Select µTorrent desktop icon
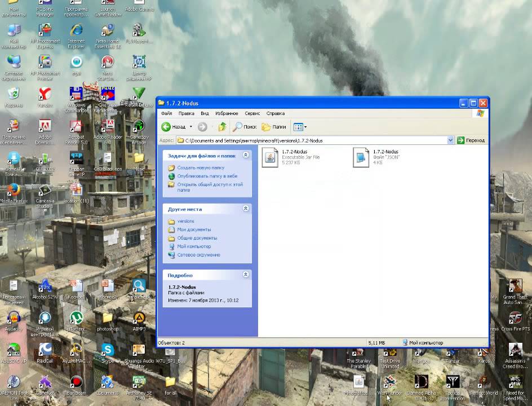Screen dimensions: 532x406 (76, 321)
